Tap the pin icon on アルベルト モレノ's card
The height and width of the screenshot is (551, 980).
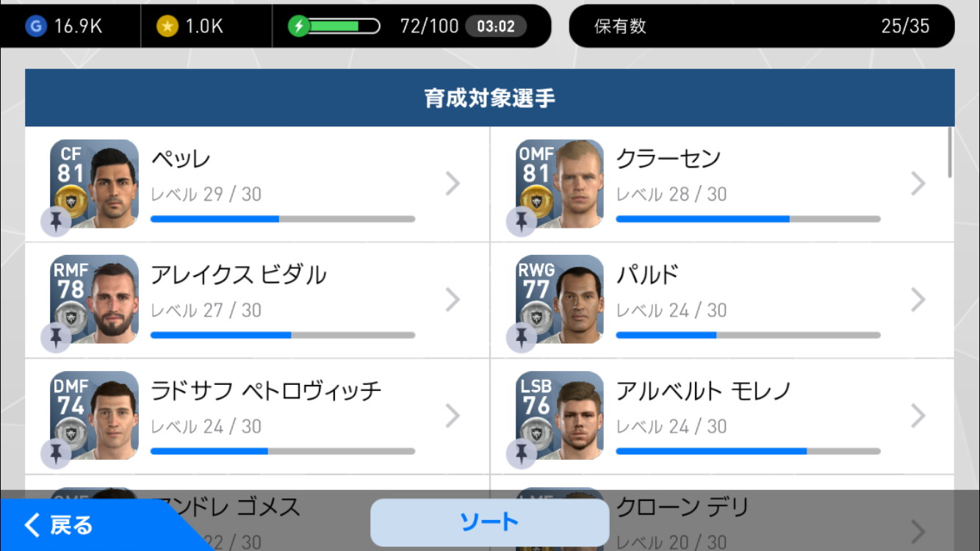coord(522,454)
